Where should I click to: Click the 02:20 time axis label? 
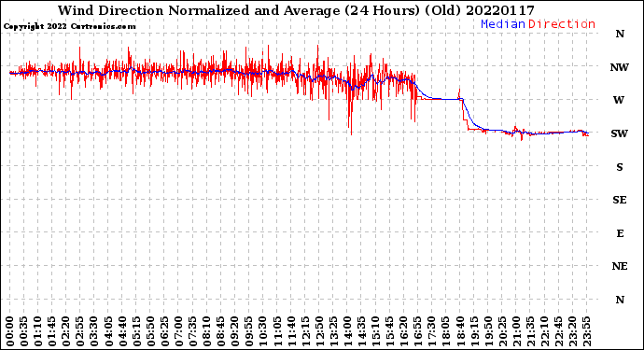tap(66, 331)
